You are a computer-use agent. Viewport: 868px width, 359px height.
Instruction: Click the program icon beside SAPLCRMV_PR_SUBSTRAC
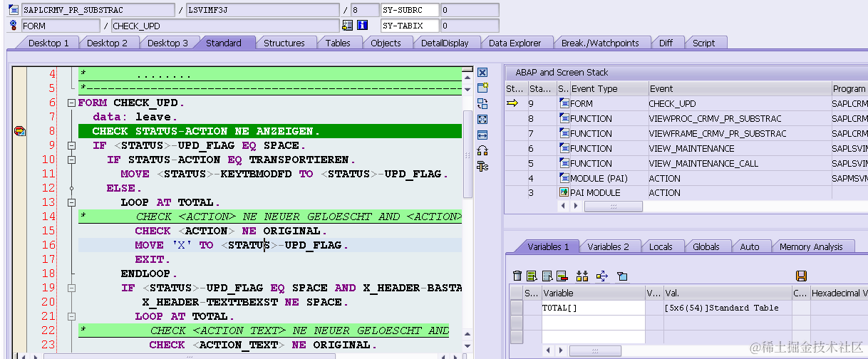14,10
